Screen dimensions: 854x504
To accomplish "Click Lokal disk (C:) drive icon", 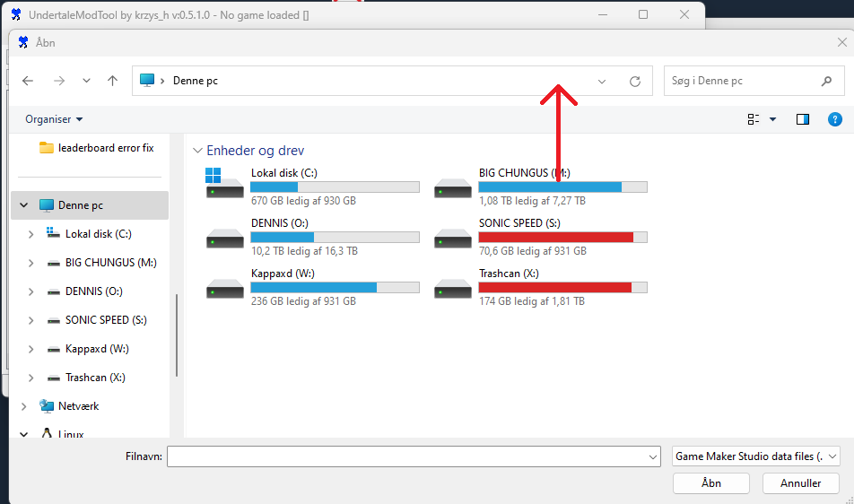I will click(224, 183).
